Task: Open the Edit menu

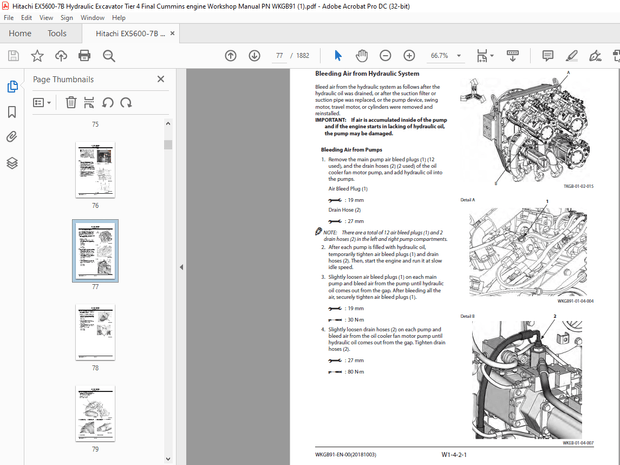Action: (x=26, y=18)
